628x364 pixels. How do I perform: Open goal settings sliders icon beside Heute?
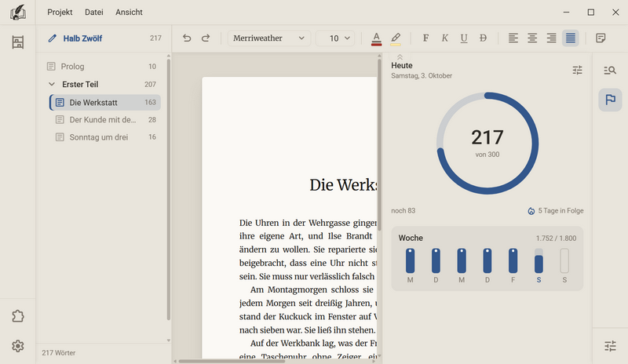click(x=577, y=71)
